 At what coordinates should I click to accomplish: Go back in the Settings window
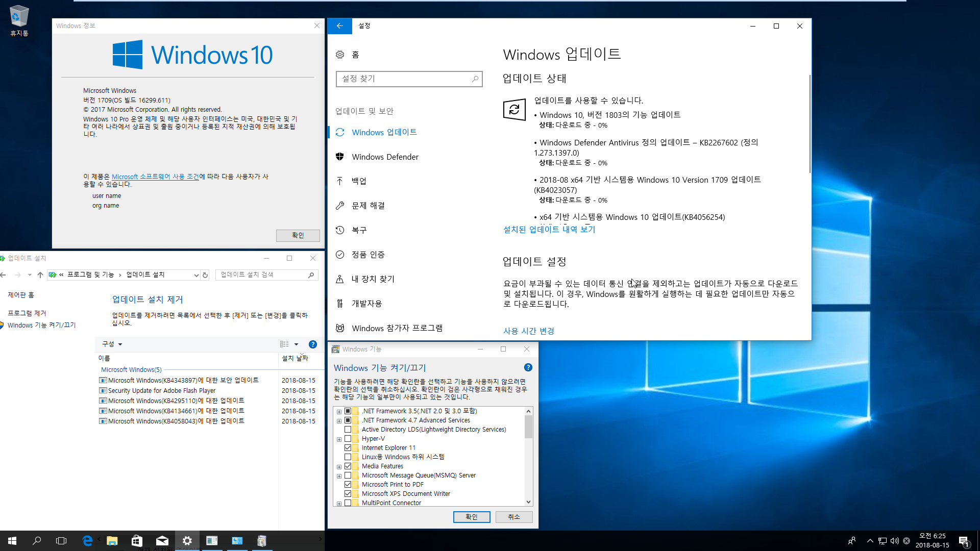pyautogui.click(x=340, y=26)
